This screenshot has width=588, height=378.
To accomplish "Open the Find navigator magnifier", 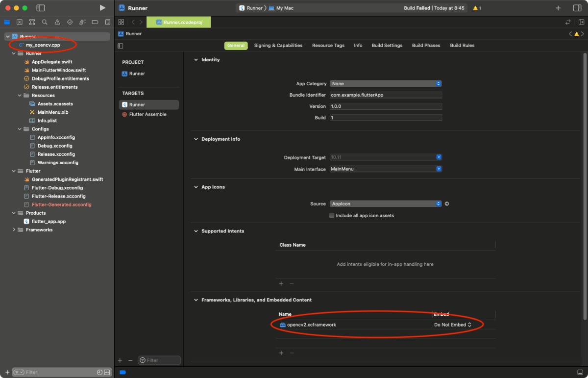I will [x=45, y=22].
